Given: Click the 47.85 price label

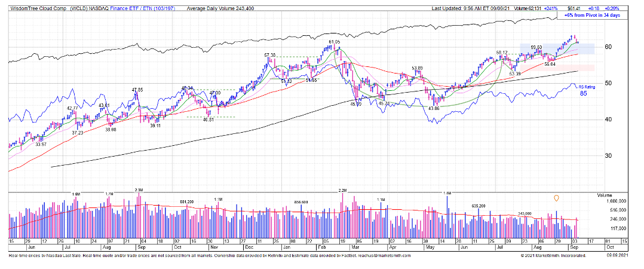Looking at the screenshot, I should pos(138,90).
